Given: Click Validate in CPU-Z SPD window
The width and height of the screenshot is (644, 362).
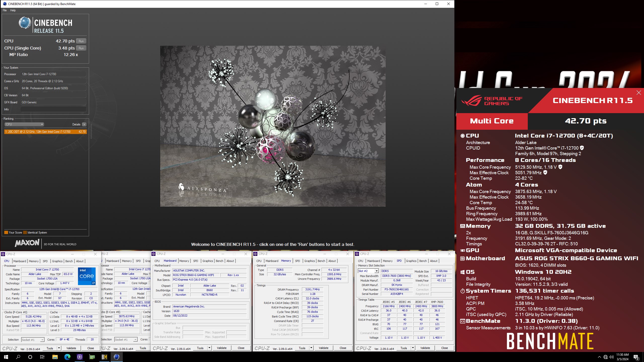Looking at the screenshot, I should point(425,348).
